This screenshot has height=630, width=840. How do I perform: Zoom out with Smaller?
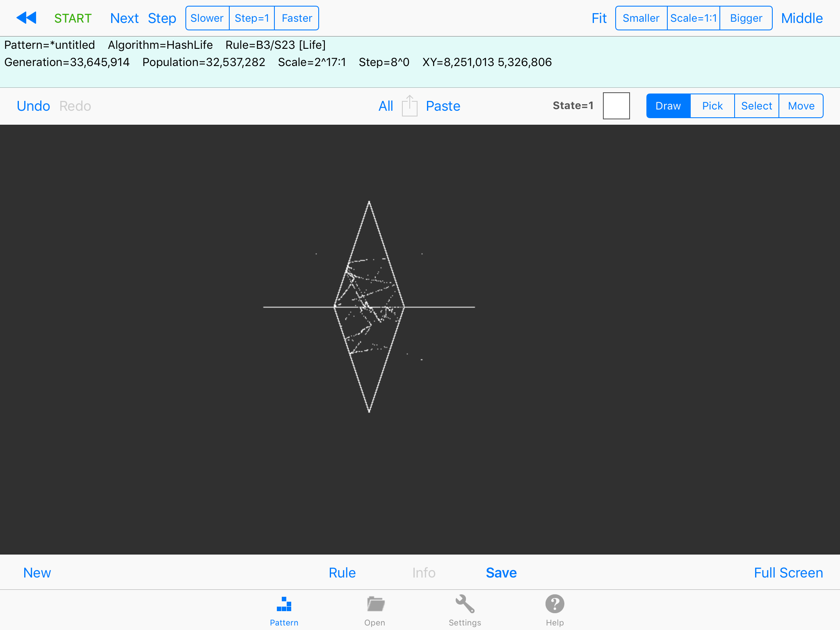click(641, 18)
